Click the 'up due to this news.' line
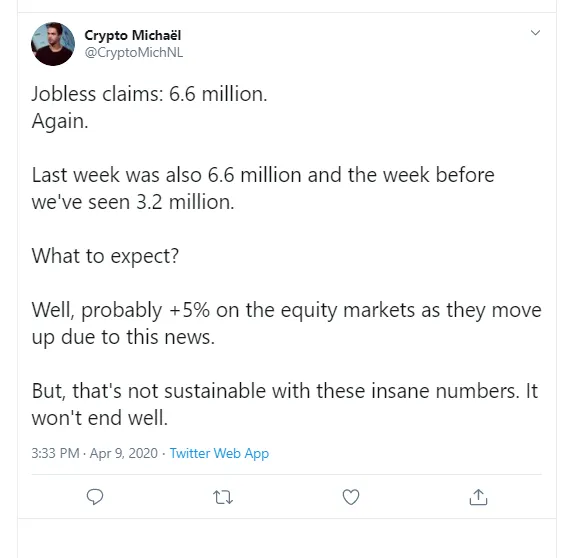The height and width of the screenshot is (558, 572). tap(123, 337)
